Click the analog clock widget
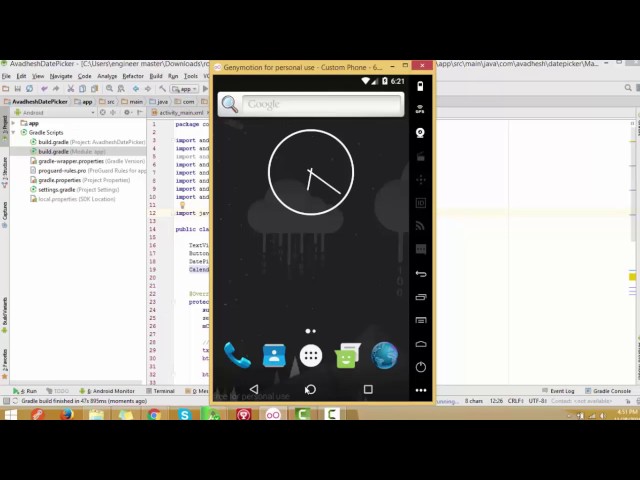 [x=311, y=172]
